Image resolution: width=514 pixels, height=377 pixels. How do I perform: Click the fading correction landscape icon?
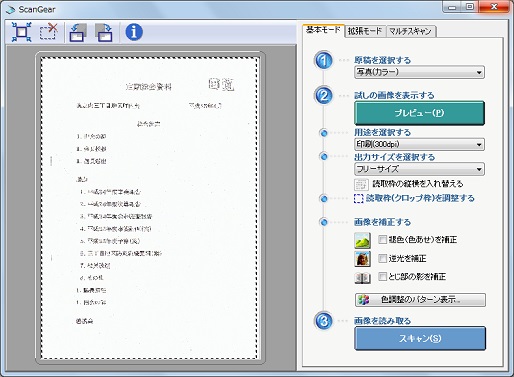pyautogui.click(x=362, y=240)
